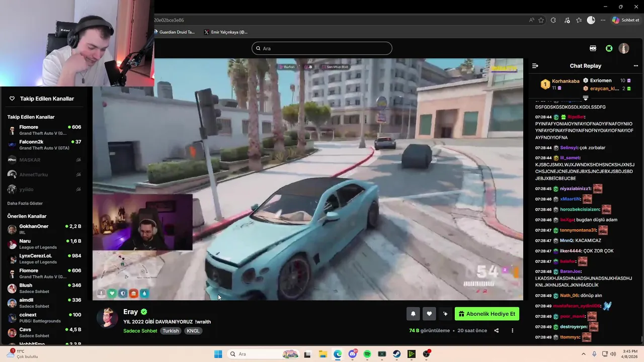The width and height of the screenshot is (644, 362).
Task: Select the offline MASKAR channel
Action: (x=44, y=160)
